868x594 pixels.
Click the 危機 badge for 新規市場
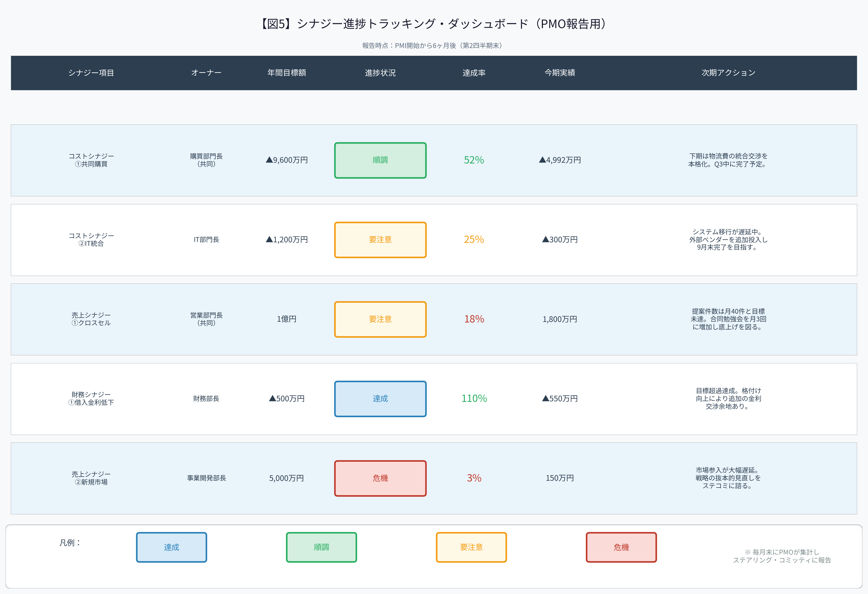(x=380, y=478)
